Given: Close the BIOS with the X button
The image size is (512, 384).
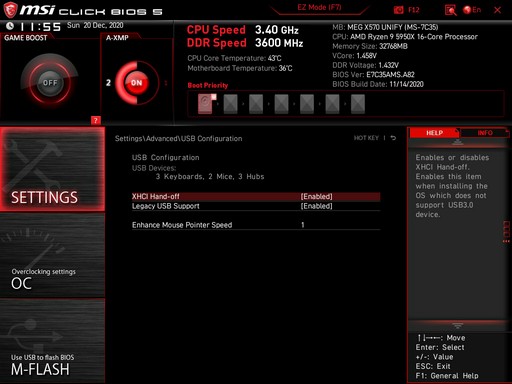Looking at the screenshot, I should click(497, 10).
